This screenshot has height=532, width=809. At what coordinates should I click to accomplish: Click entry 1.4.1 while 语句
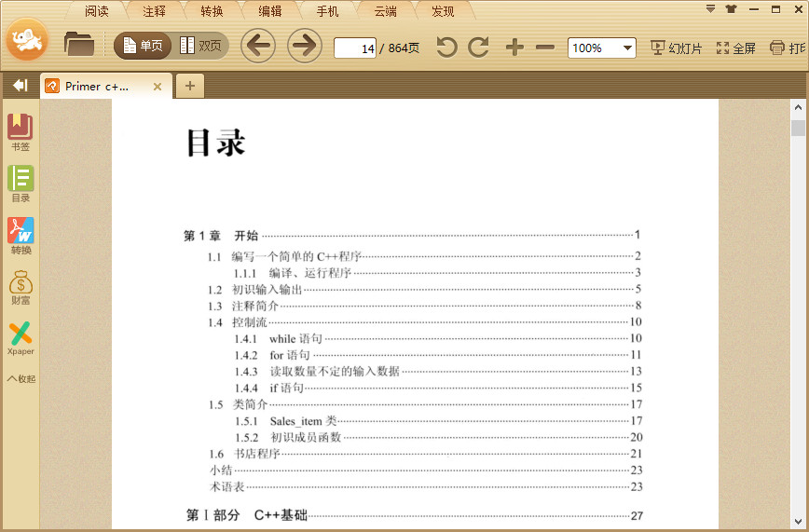pyautogui.click(x=437, y=339)
